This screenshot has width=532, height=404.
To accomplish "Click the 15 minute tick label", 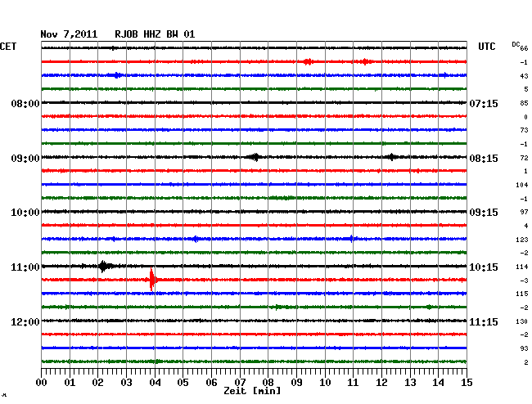I will [467, 383].
